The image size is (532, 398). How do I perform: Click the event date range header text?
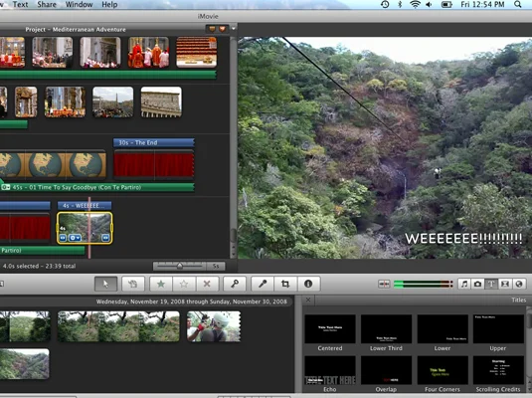click(x=191, y=301)
